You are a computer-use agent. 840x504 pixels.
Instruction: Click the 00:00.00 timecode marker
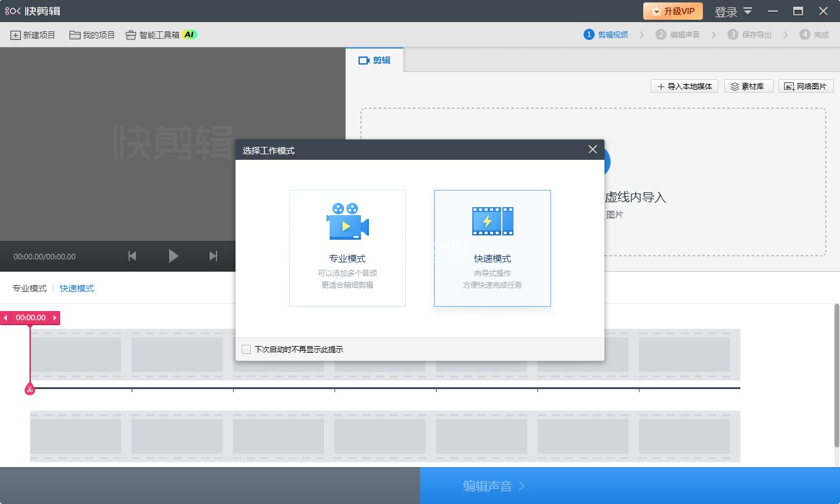(31, 318)
